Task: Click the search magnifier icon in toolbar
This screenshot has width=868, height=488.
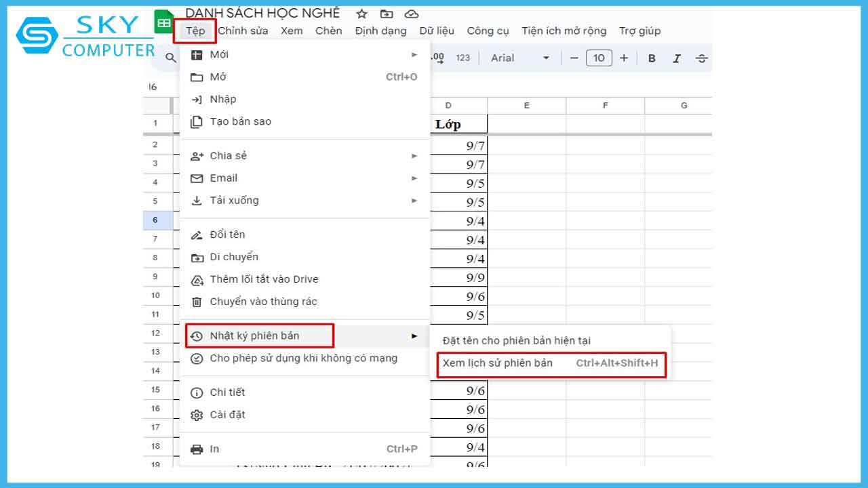Action: pyautogui.click(x=170, y=58)
